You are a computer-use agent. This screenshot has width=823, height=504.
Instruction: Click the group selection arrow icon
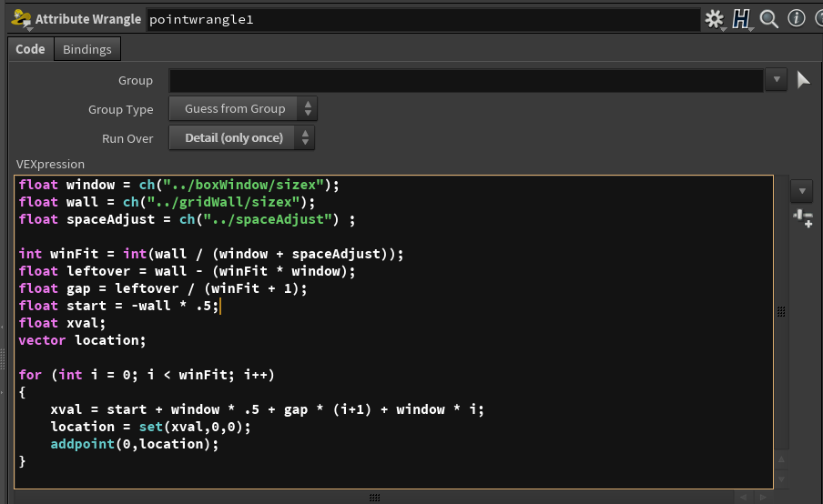(x=803, y=80)
